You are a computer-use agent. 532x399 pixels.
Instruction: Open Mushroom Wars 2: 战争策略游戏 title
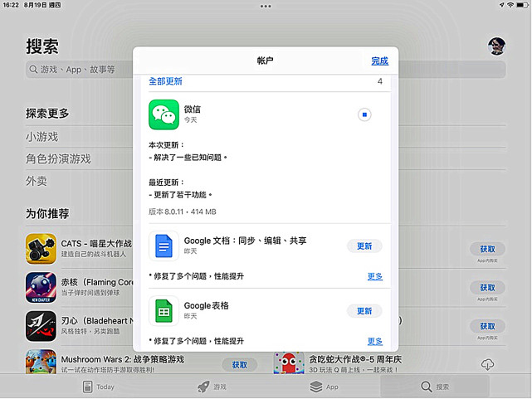point(123,359)
